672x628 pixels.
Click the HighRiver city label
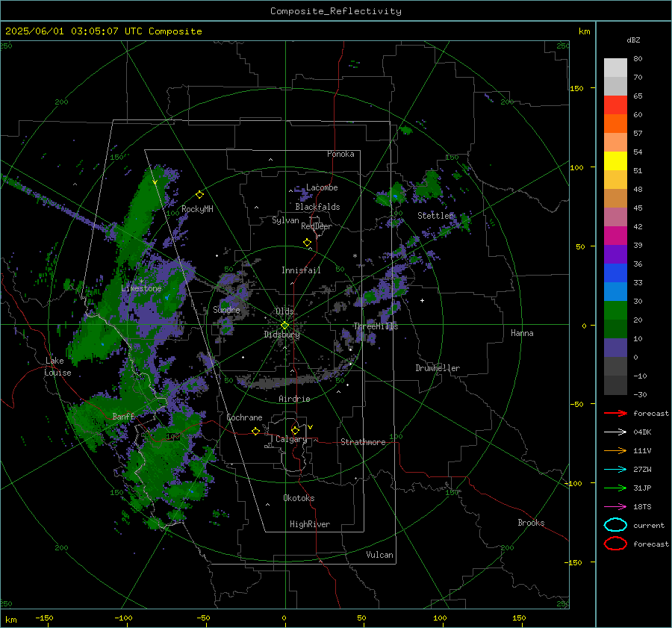[x=310, y=524]
